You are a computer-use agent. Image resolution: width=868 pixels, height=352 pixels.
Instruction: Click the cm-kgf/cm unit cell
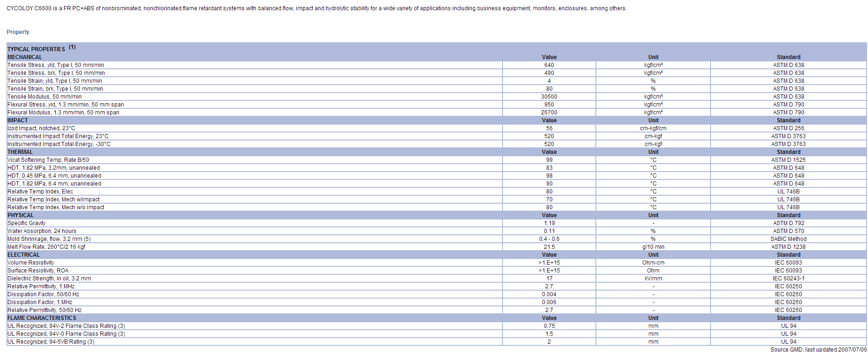653,128
